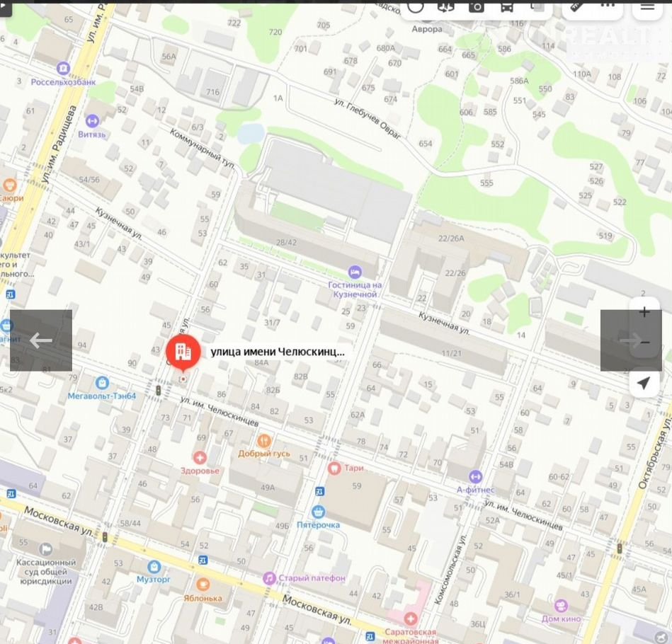
Task: Click the red building location pin
Action: pyautogui.click(x=183, y=352)
